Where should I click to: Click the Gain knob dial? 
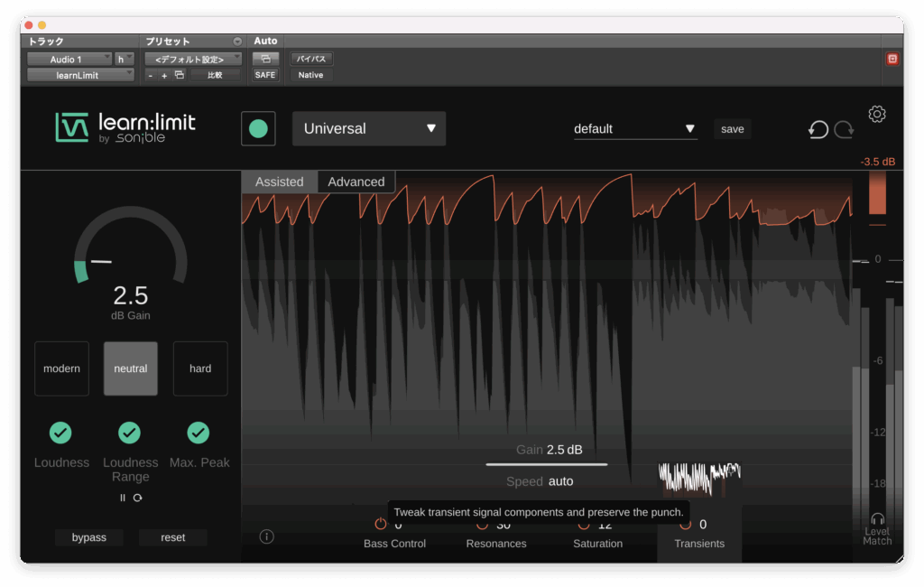coord(130,245)
